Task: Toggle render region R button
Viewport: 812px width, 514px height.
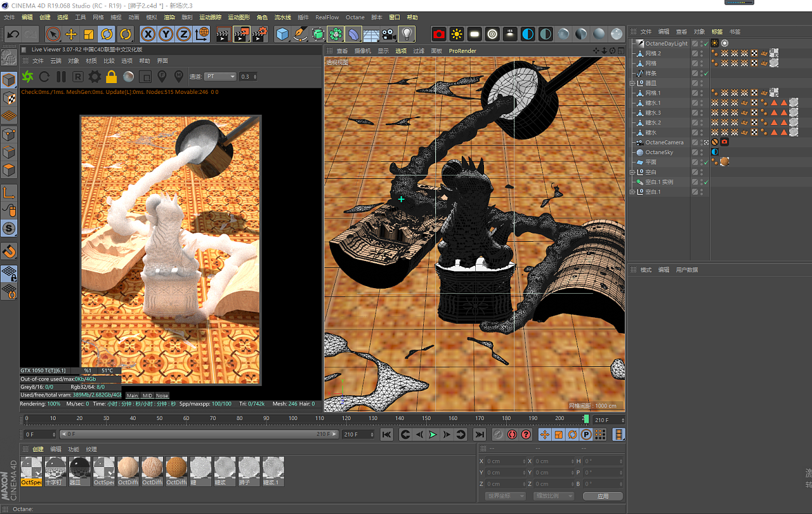Action: click(x=77, y=77)
